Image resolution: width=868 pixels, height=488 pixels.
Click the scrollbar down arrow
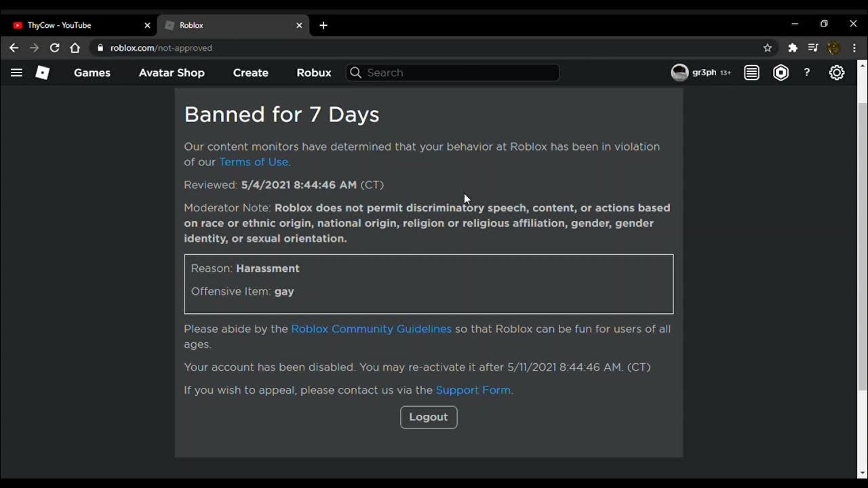pos(863,472)
